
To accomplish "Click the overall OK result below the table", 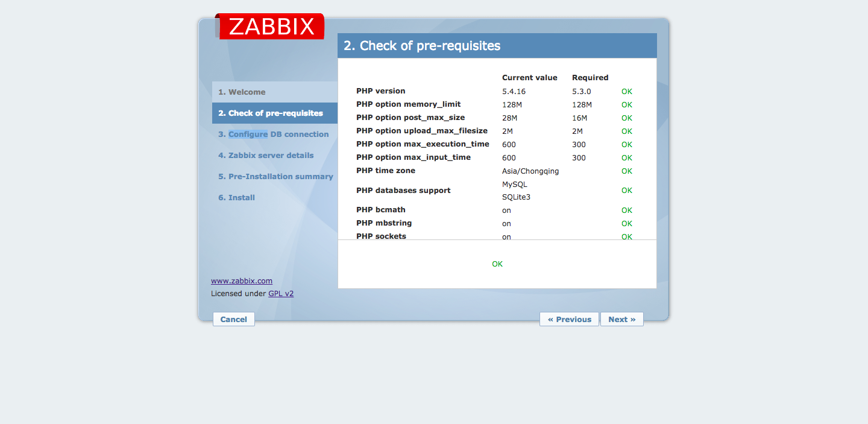I will coord(497,264).
